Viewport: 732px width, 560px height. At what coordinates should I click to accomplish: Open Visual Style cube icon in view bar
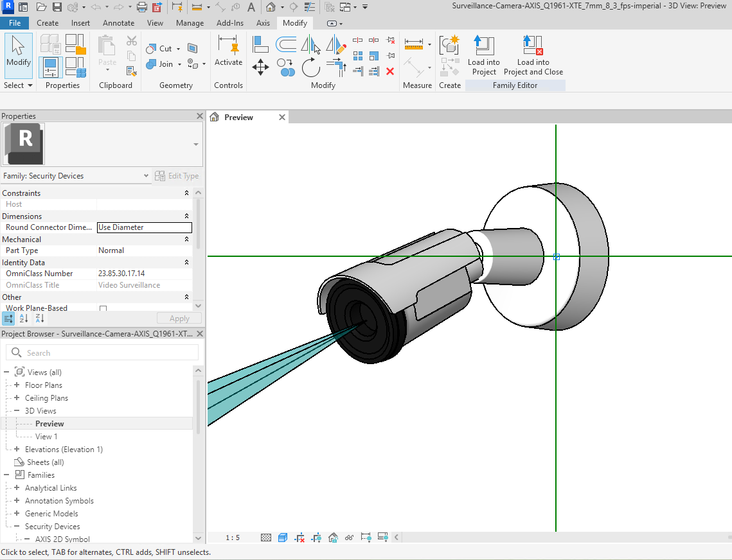tap(283, 538)
